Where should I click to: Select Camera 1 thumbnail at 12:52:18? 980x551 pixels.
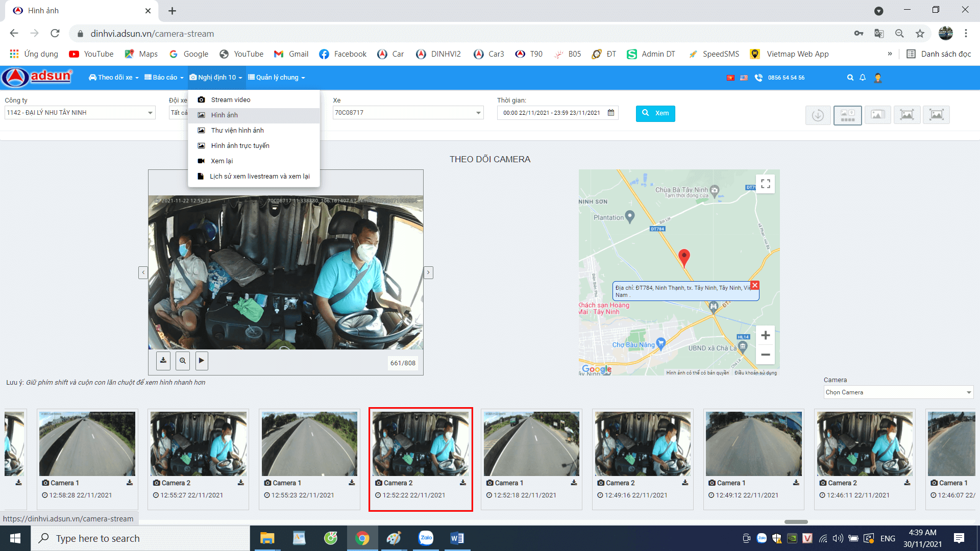point(531,445)
